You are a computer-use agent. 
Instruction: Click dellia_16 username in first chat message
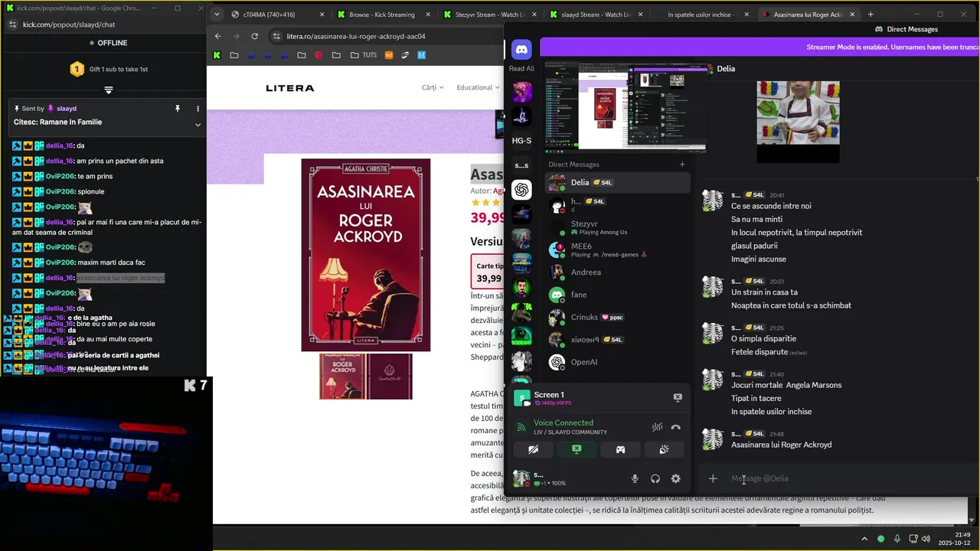pyautogui.click(x=59, y=145)
